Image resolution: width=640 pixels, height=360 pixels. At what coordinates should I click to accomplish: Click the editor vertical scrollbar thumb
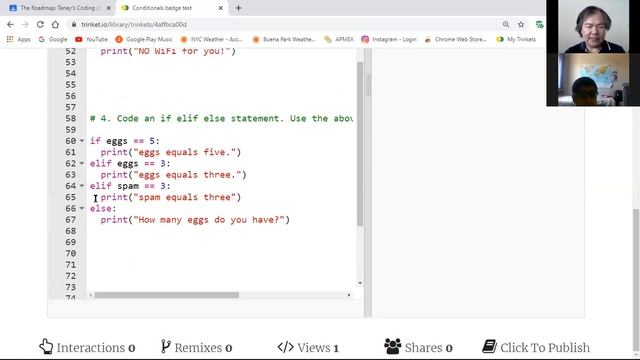tap(360, 144)
